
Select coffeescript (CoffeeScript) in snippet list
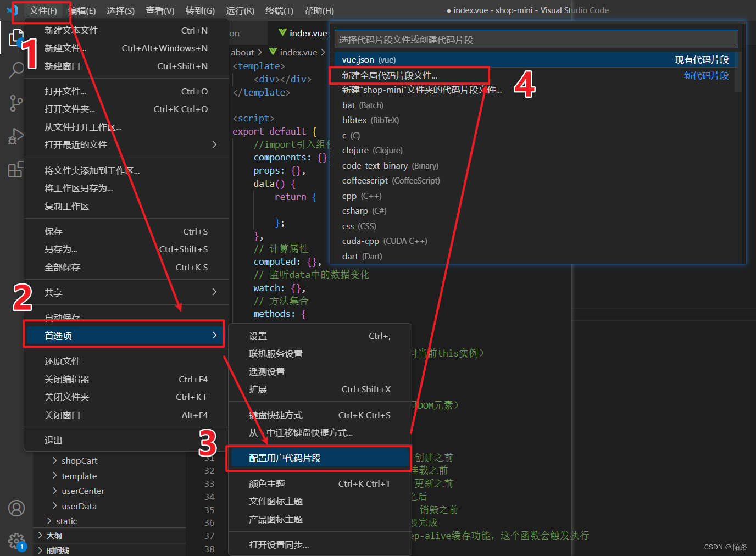click(534, 180)
